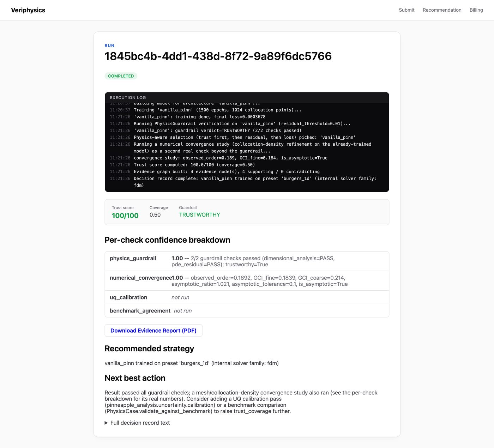Click 'not run' beside uq_calibration

[x=180, y=297]
